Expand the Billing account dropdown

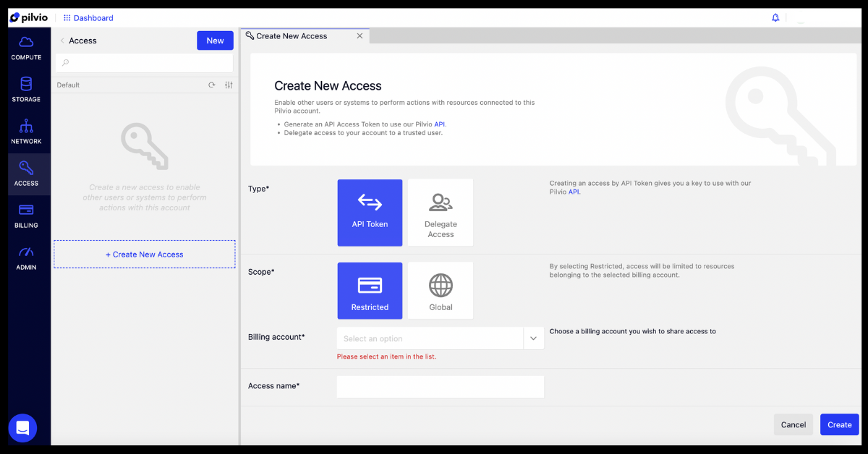pos(533,338)
